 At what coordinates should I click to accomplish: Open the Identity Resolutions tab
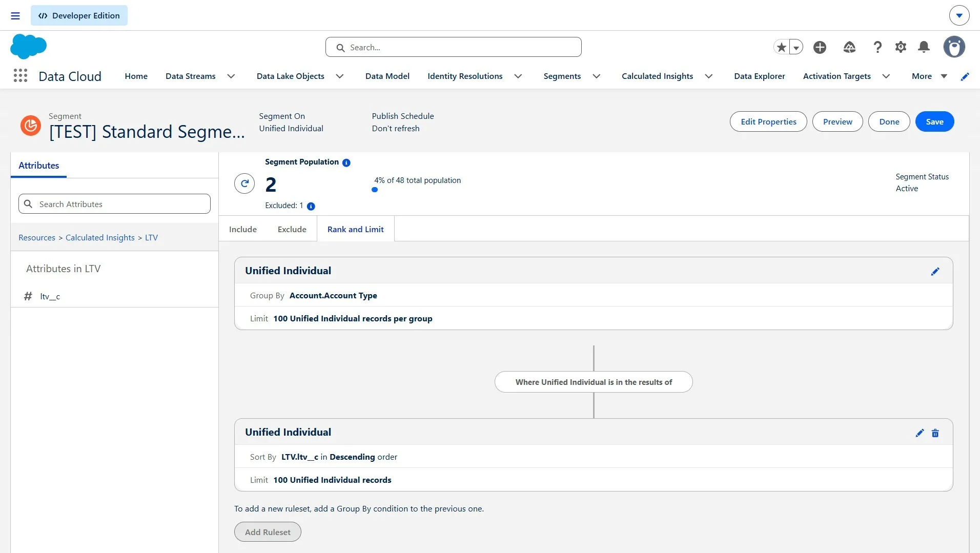465,76
